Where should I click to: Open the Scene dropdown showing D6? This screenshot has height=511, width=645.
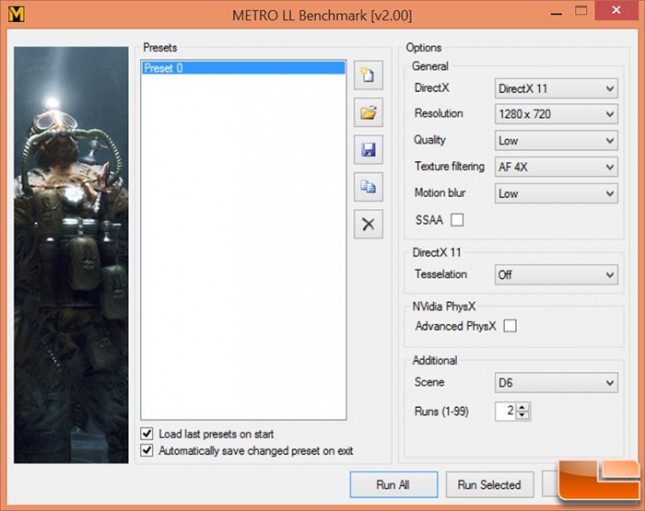556,383
